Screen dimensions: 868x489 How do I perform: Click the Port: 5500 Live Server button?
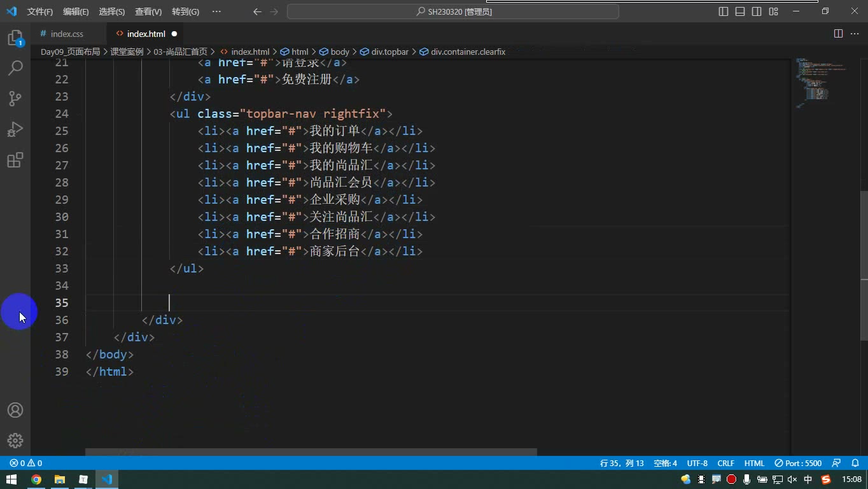tap(798, 463)
